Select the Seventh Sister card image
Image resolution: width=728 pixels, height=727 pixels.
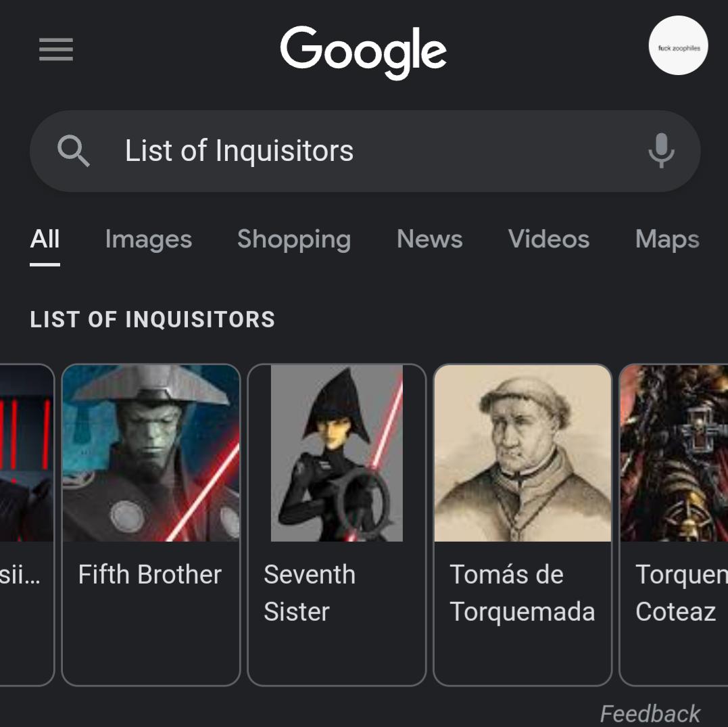[x=337, y=453]
